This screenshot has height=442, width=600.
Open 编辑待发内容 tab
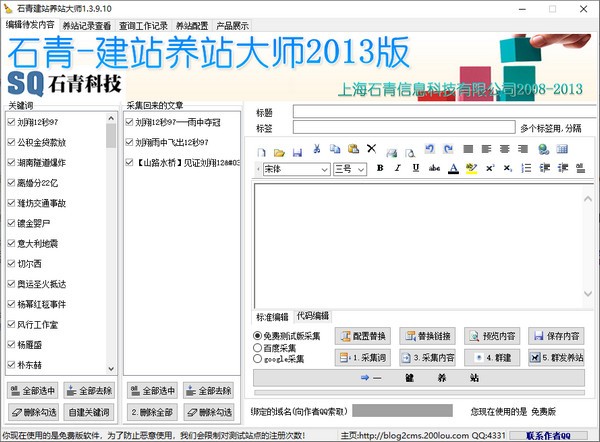(x=30, y=25)
